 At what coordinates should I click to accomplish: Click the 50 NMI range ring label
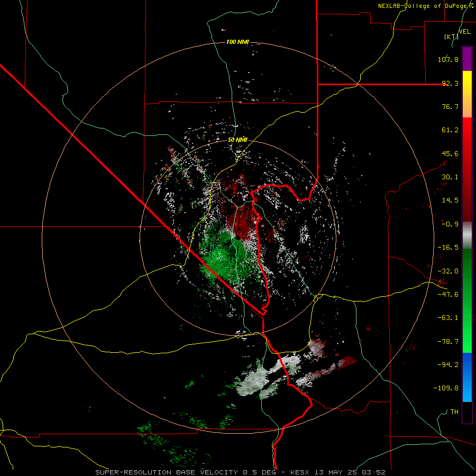pos(237,140)
